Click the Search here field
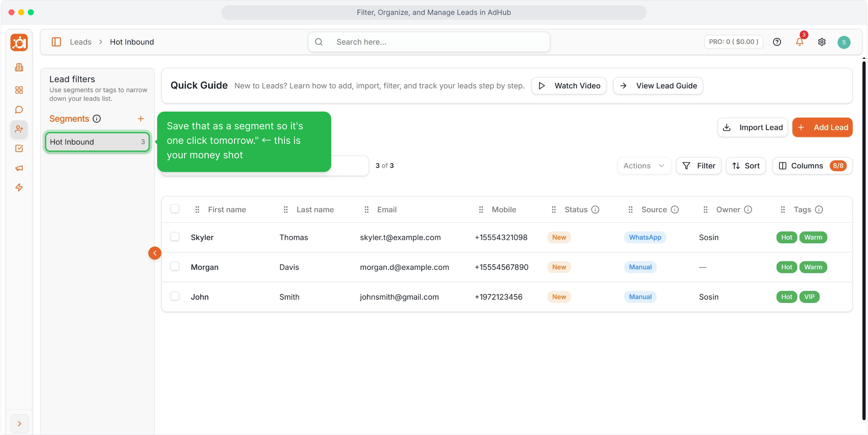Viewport: 868px width, 435px height. (x=429, y=42)
